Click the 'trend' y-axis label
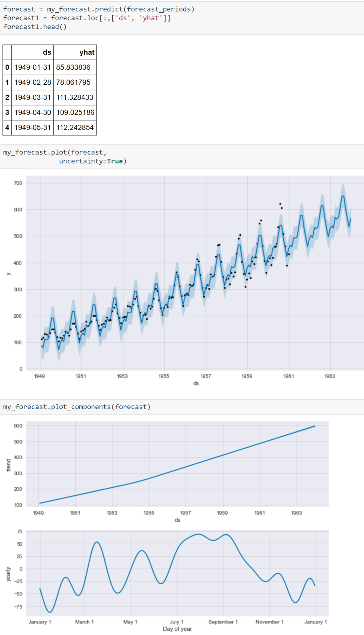364x635 pixels. point(8,465)
